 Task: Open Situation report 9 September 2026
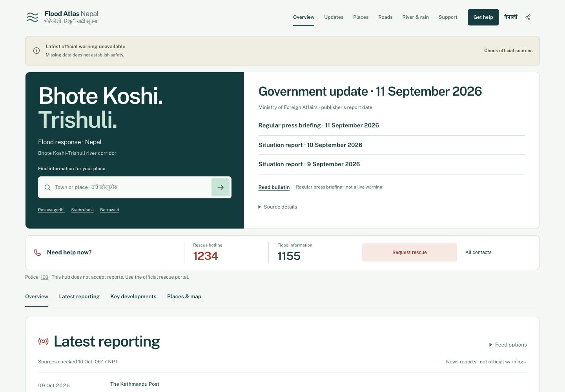(x=309, y=164)
